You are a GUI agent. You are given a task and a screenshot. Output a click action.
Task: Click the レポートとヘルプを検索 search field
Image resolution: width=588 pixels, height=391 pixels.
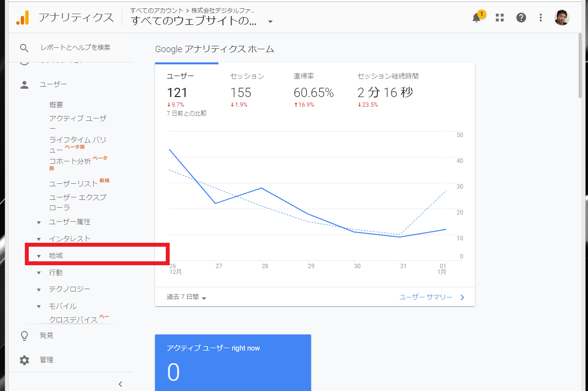click(x=76, y=48)
